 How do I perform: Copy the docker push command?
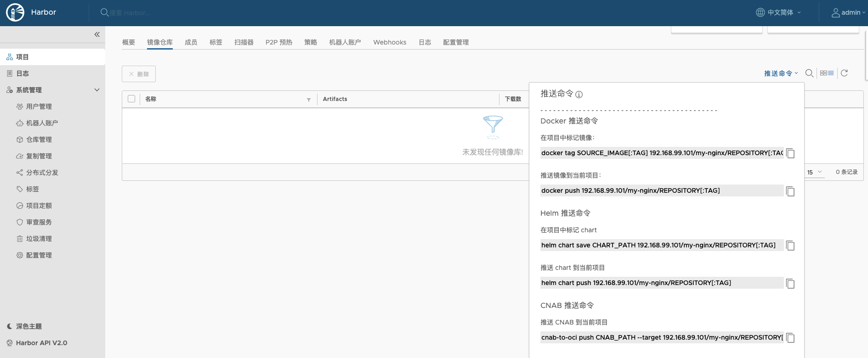[790, 191]
